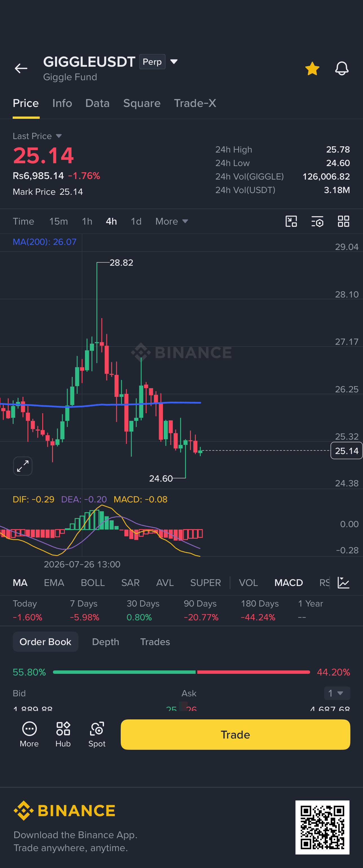This screenshot has width=363, height=868.
Task: Toggle the AVL indicator
Action: point(165,583)
